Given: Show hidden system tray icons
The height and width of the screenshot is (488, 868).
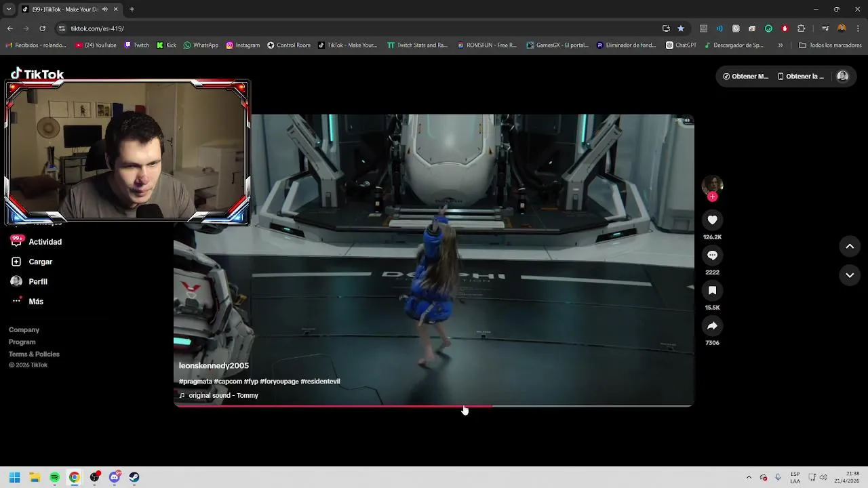Looking at the screenshot, I should (749, 477).
